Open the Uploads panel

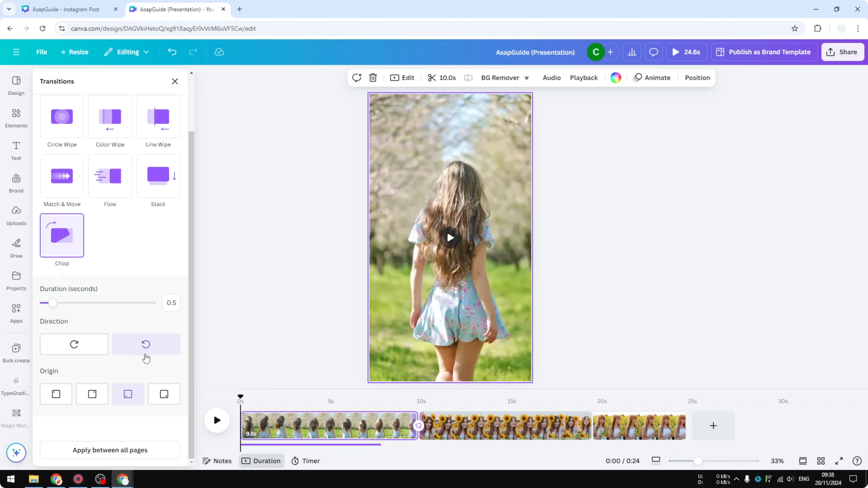click(x=16, y=215)
